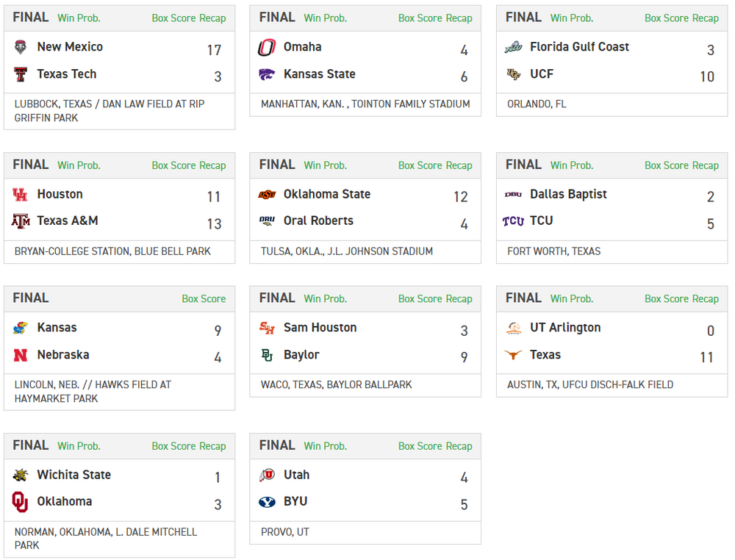Click the Wichita State team name

click(73, 475)
